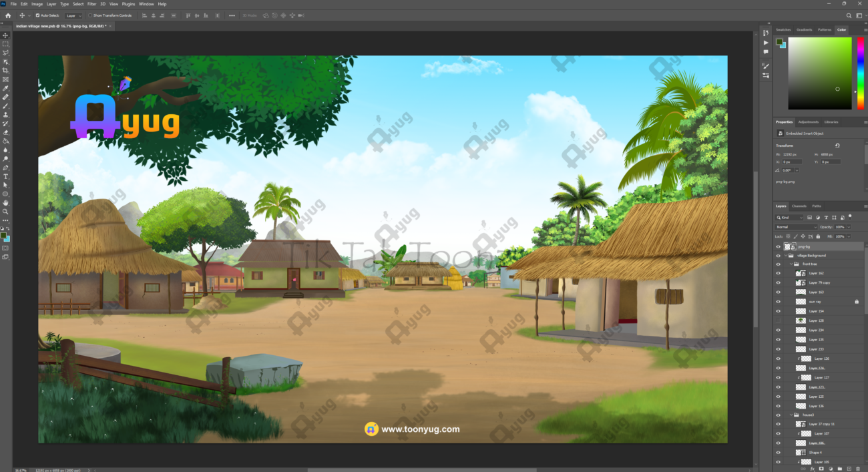Show the hidden Layer 128
Viewport: 868px width, 472px height.
click(x=778, y=320)
